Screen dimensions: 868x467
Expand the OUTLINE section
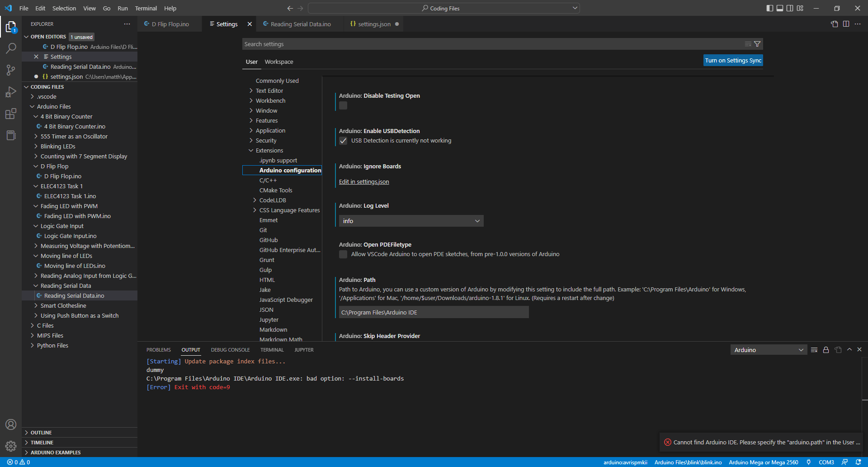41,433
